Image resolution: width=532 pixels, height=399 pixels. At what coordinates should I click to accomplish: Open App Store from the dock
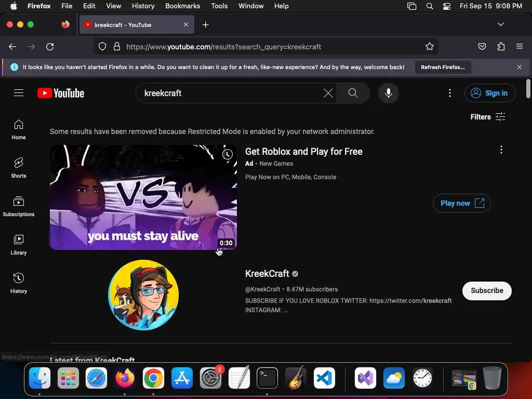[182, 378]
